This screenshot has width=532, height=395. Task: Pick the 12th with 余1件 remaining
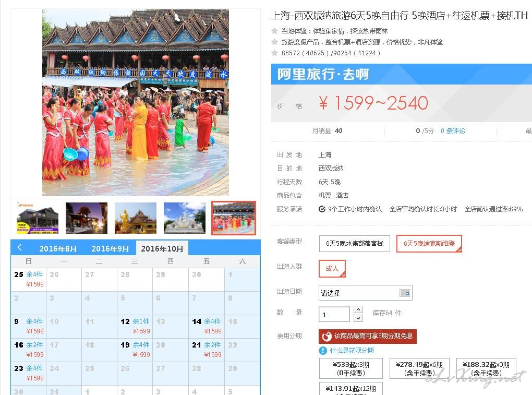(135, 326)
